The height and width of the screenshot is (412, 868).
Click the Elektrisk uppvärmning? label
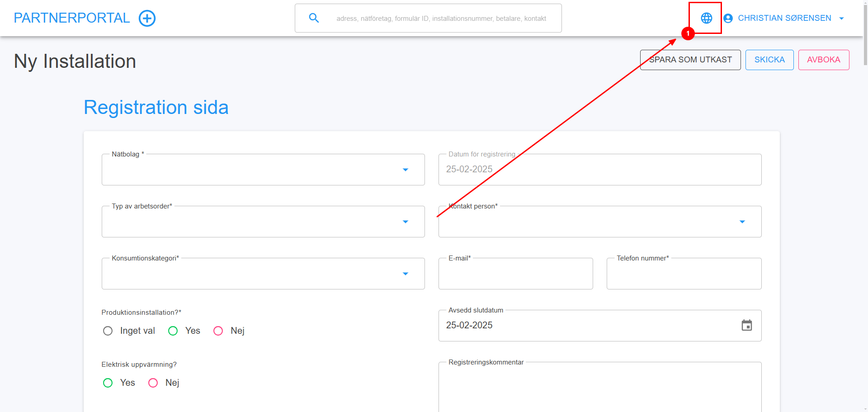coord(139,365)
